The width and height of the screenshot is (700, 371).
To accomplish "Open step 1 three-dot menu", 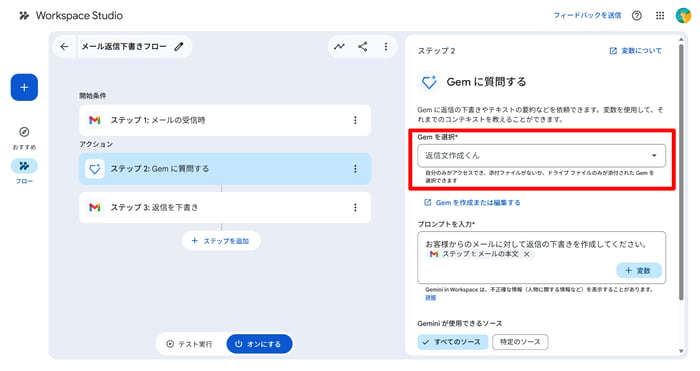I will 355,120.
